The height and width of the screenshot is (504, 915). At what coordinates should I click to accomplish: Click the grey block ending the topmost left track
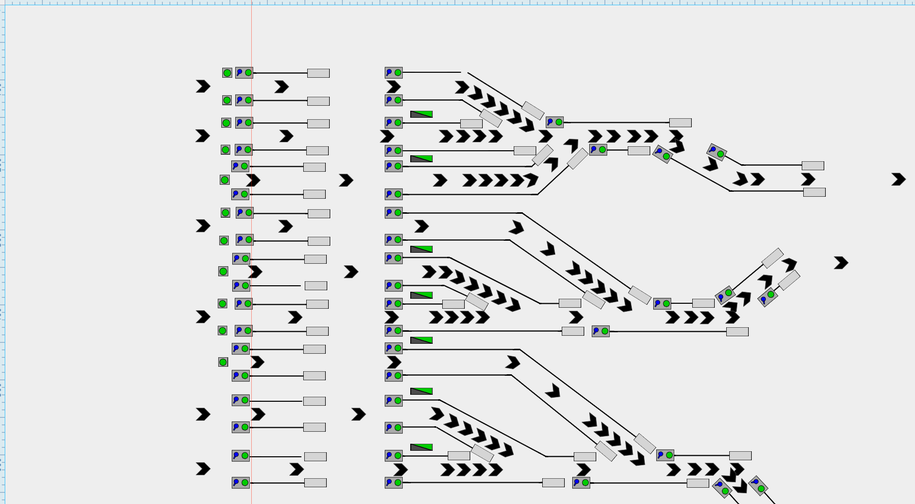318,73
